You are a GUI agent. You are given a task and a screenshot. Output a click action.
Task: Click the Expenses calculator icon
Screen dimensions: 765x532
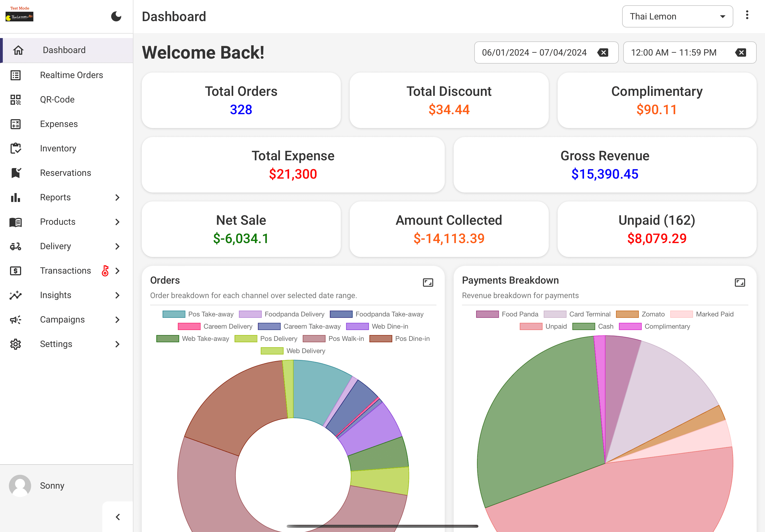point(16,124)
